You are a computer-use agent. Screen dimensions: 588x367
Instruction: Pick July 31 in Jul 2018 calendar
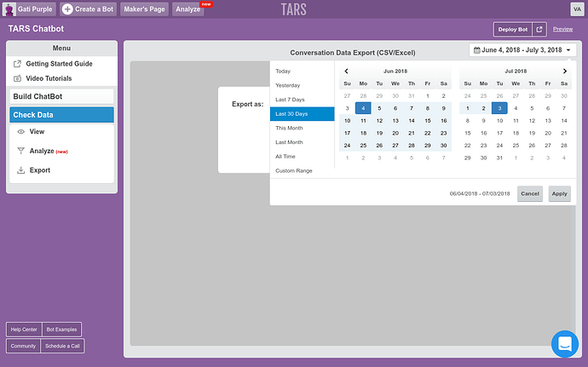[499, 158]
